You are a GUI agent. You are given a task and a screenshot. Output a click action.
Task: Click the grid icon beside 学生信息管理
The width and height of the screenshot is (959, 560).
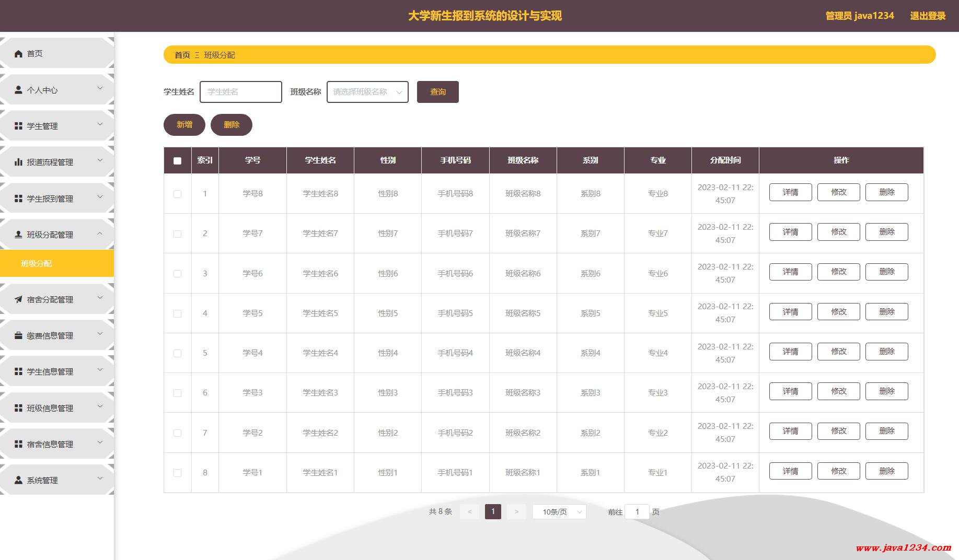(19, 371)
